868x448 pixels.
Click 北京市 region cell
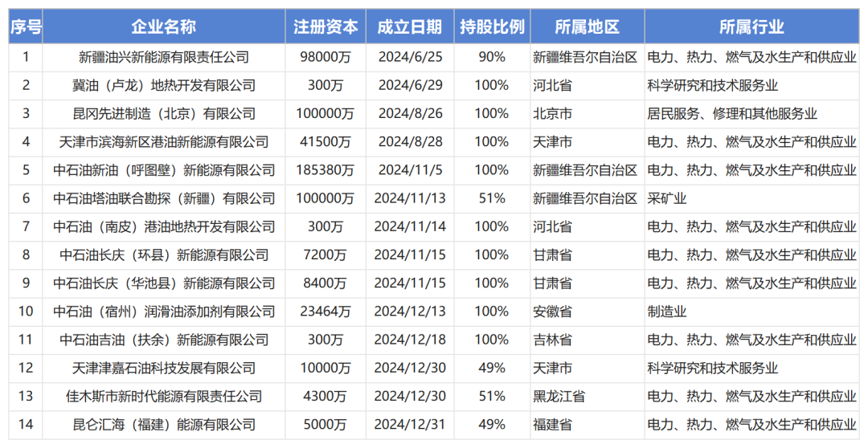(588, 114)
